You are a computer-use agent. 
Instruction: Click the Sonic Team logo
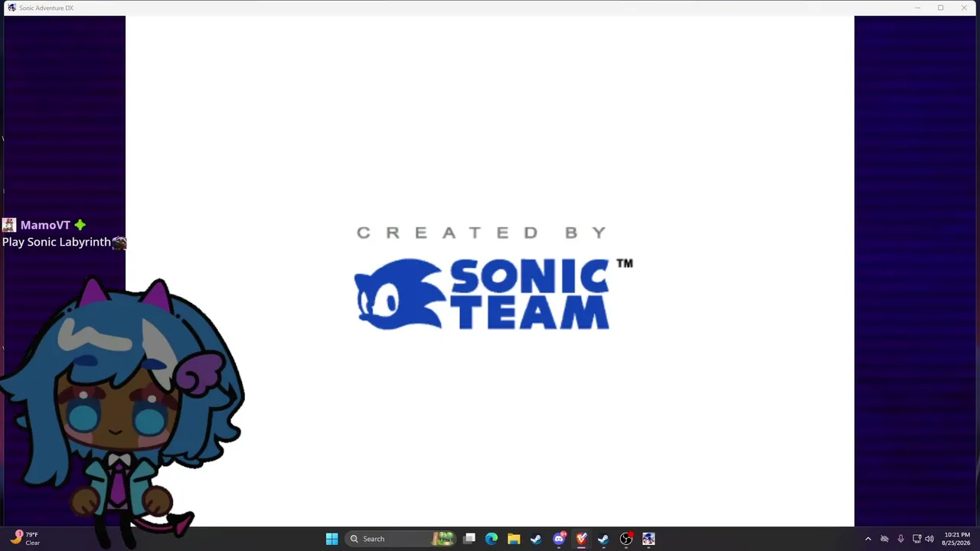coord(493,294)
